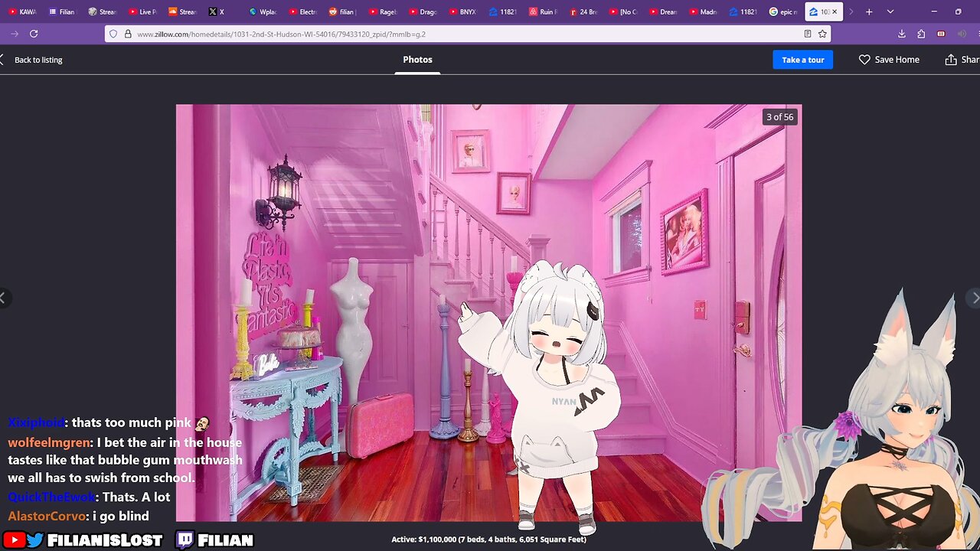The image size is (980, 551).
Task: Switch to the Filian tab
Action: coord(62,11)
